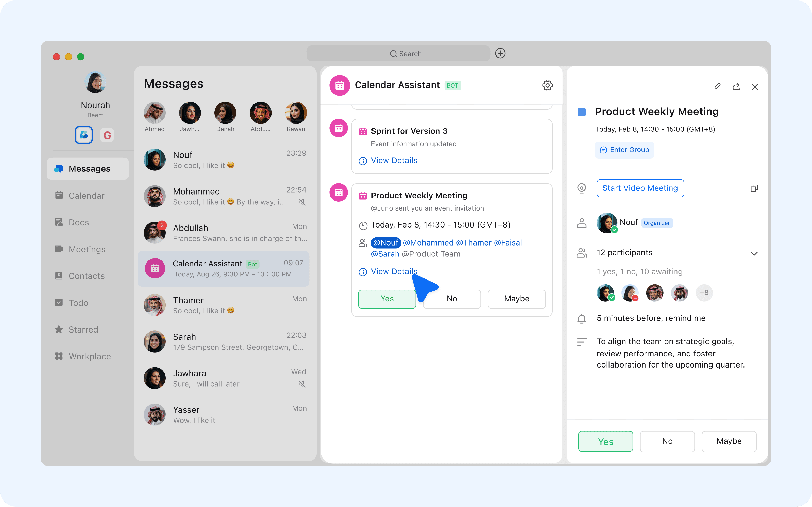Open Calendar Assistant settings gear

(547, 85)
